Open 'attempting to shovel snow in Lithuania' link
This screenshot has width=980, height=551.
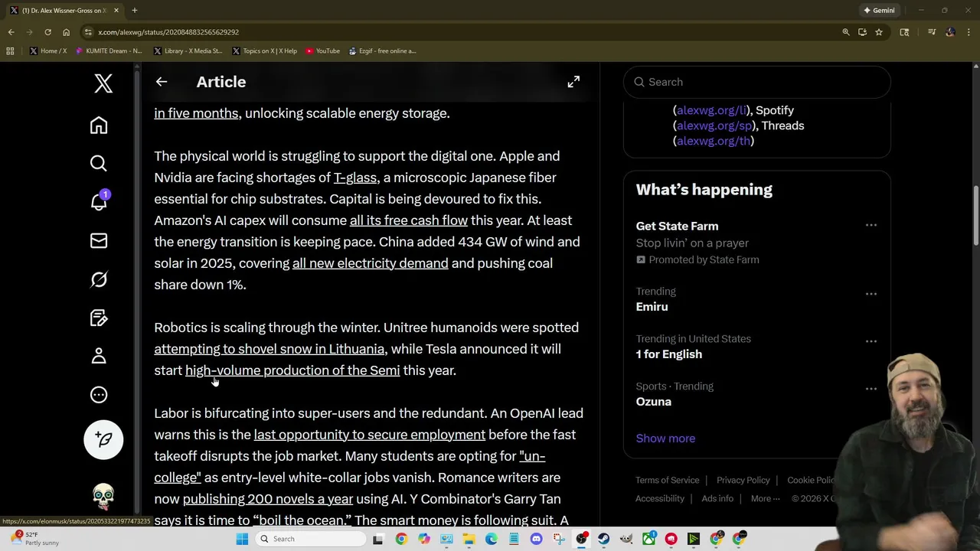click(x=269, y=349)
